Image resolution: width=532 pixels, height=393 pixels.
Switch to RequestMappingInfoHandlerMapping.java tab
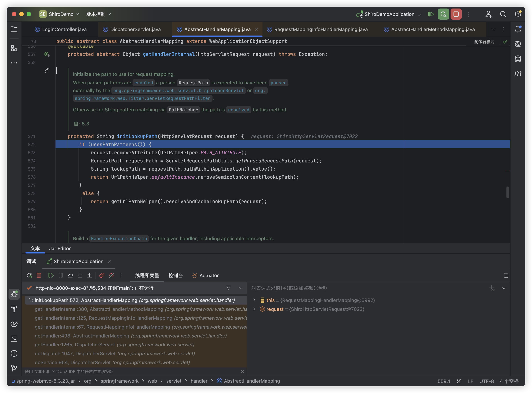pyautogui.click(x=317, y=29)
